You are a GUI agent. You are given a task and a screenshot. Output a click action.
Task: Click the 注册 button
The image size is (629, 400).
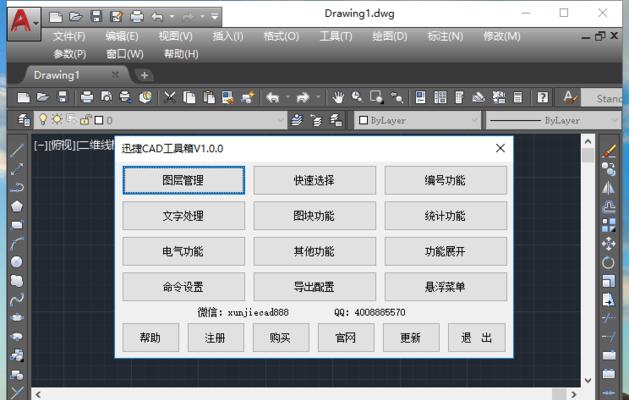[215, 338]
